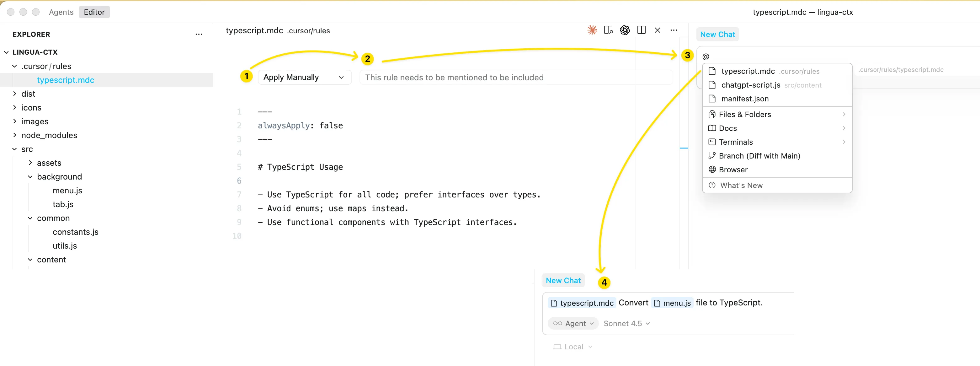Screen dimensions: 980x366
Task: Switch to Agents mode toggle
Action: point(61,12)
